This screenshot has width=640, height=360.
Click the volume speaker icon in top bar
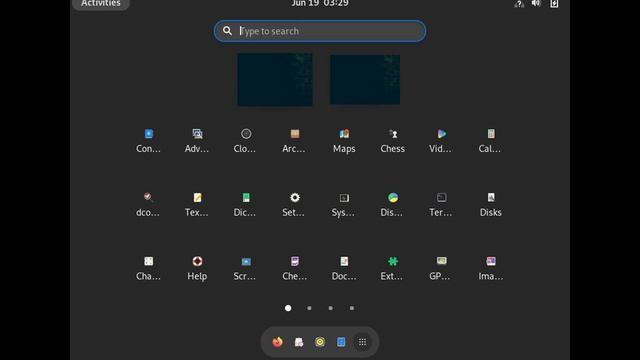point(536,4)
